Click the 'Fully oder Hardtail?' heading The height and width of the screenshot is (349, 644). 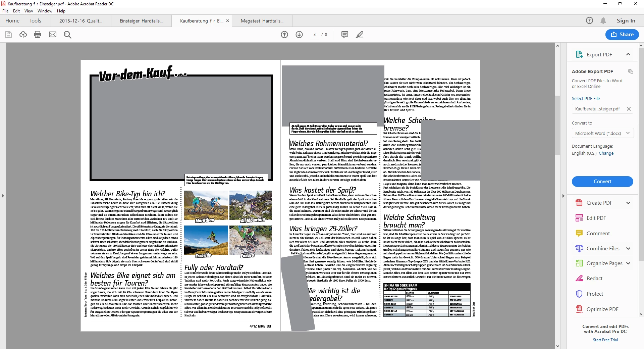point(214,267)
